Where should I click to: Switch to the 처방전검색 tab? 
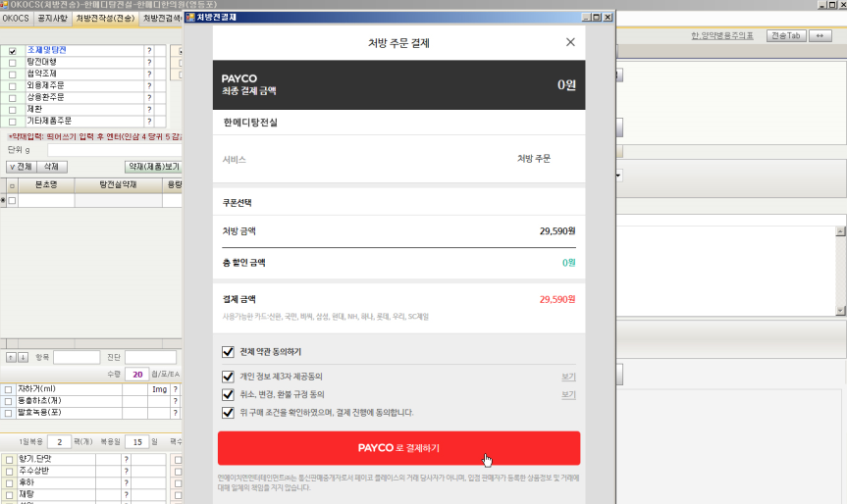162,19
